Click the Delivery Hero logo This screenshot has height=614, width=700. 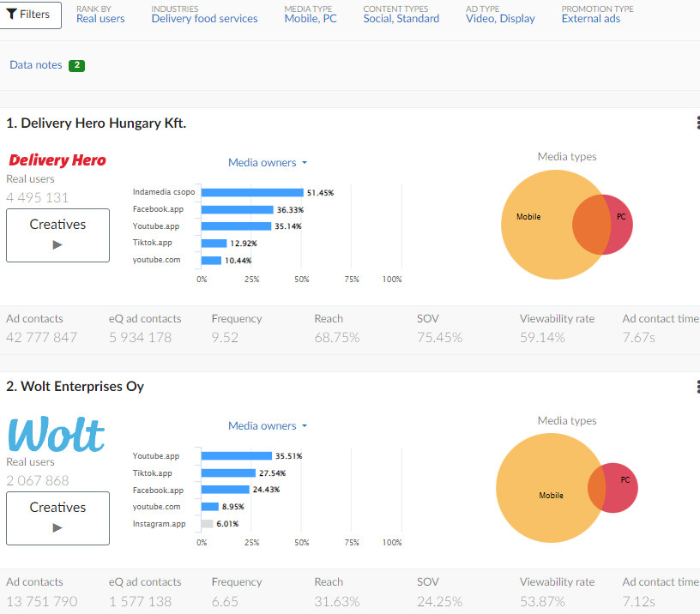pos(57,160)
